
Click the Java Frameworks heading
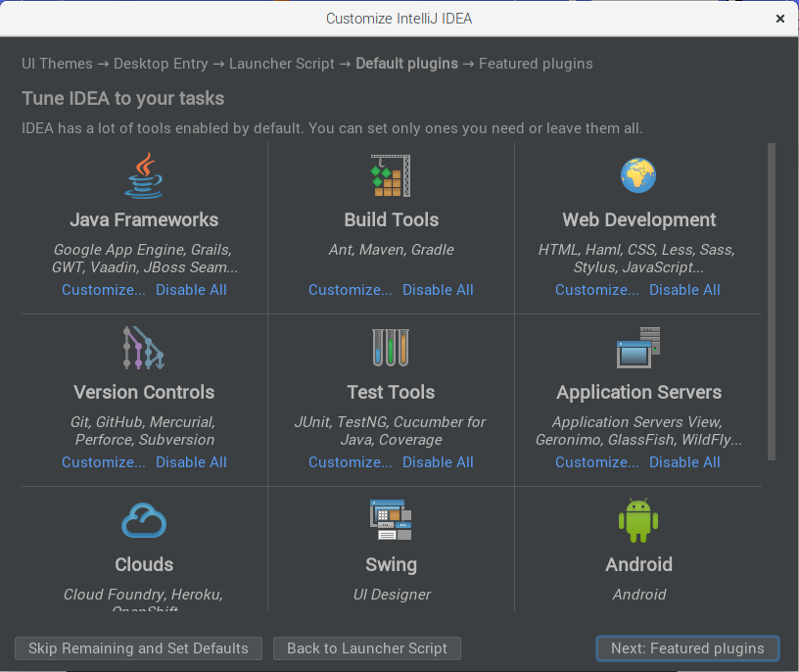click(144, 219)
